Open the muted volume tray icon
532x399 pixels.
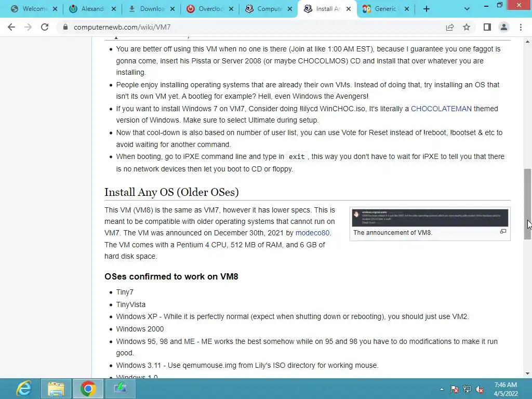[480, 389]
